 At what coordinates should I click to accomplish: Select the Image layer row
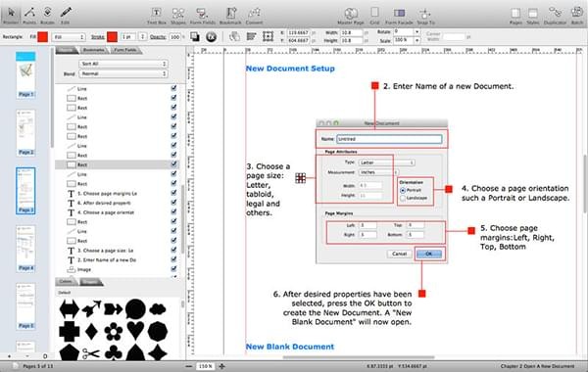click(117, 269)
